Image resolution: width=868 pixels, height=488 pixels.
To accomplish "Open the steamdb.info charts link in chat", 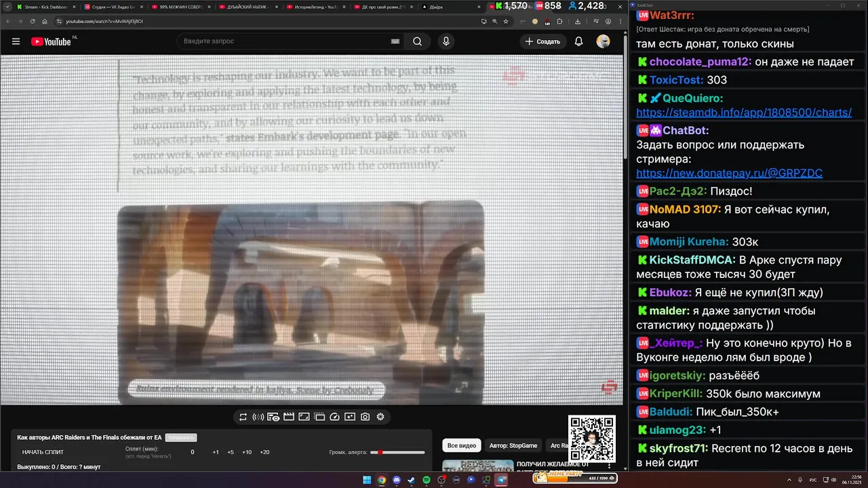I will tap(744, 113).
